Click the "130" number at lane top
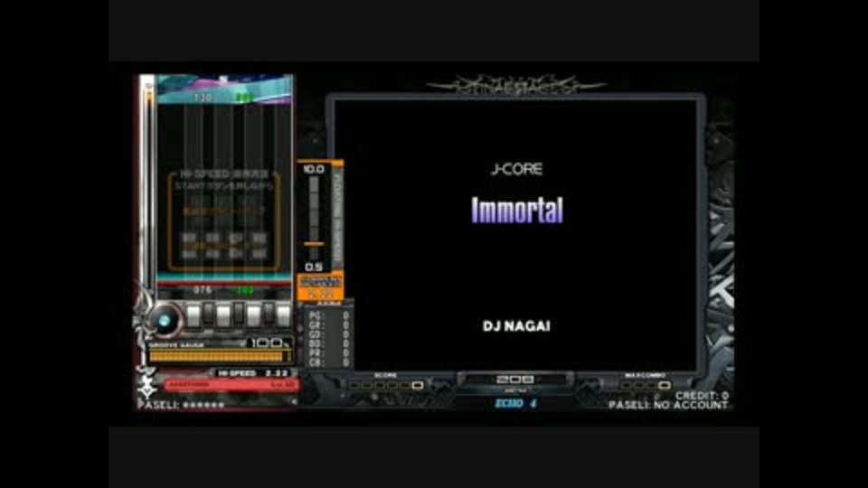Image resolution: width=868 pixels, height=488 pixels. (x=203, y=98)
